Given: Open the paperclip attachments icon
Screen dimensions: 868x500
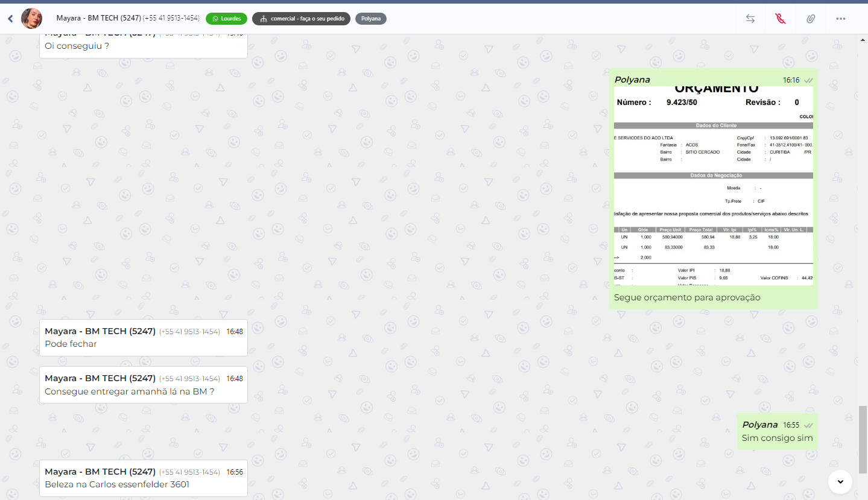Looking at the screenshot, I should click(811, 19).
